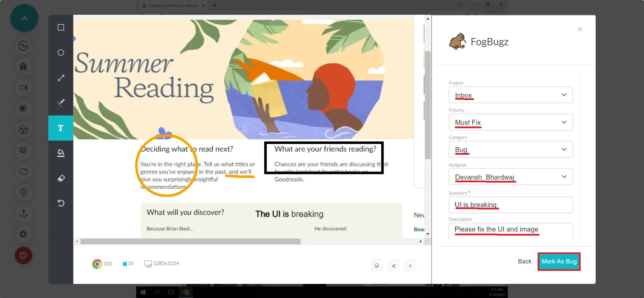This screenshot has height=298, width=644.
Task: Activate the text annotation tool
Action: (x=61, y=128)
